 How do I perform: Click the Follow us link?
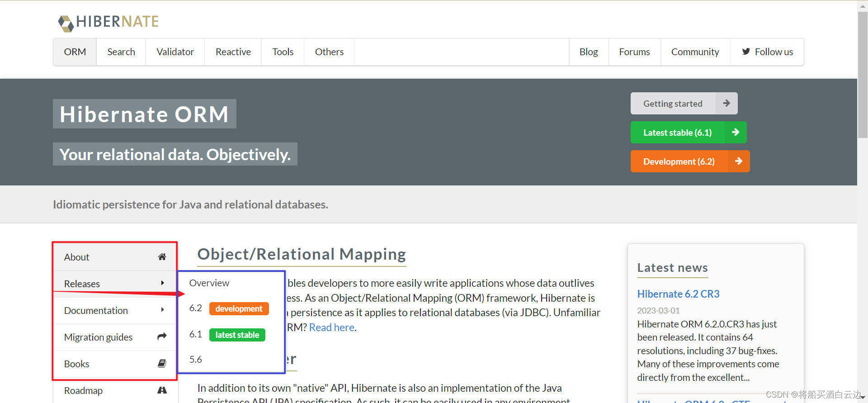767,52
